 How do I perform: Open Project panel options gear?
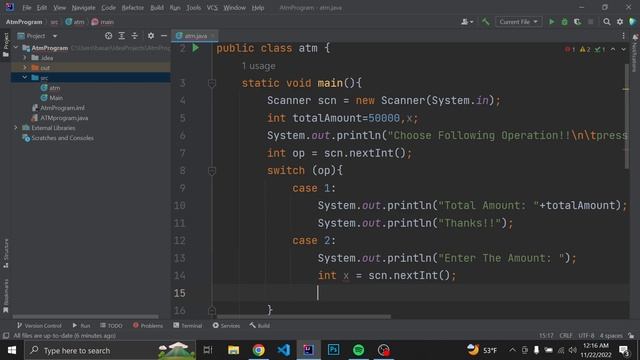(x=151, y=36)
